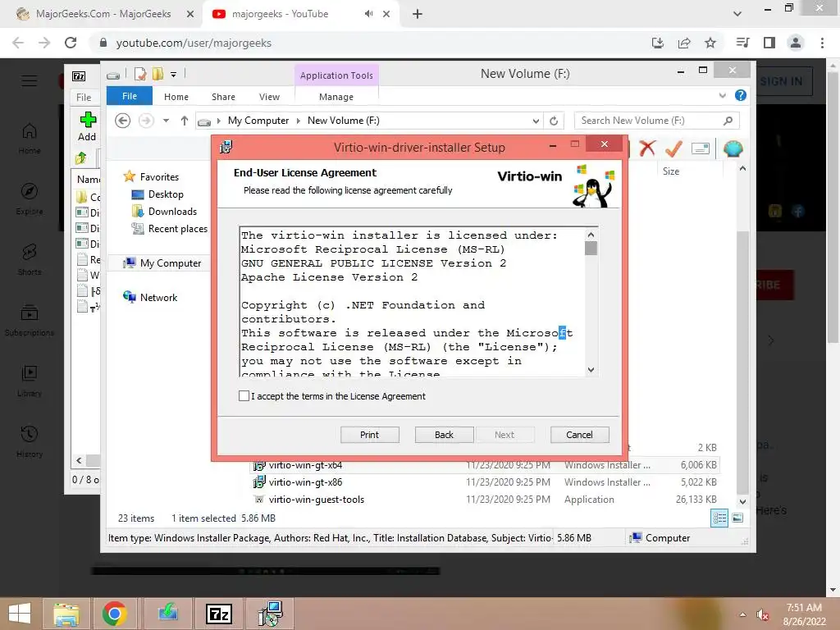Mute the majorgeeks YouTube tab speaker icon
The height and width of the screenshot is (630, 840).
click(368, 14)
